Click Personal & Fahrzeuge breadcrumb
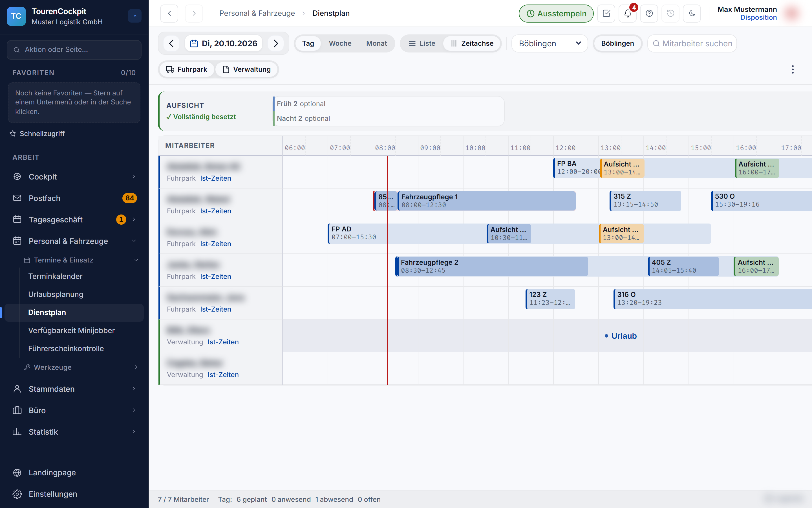 (257, 13)
